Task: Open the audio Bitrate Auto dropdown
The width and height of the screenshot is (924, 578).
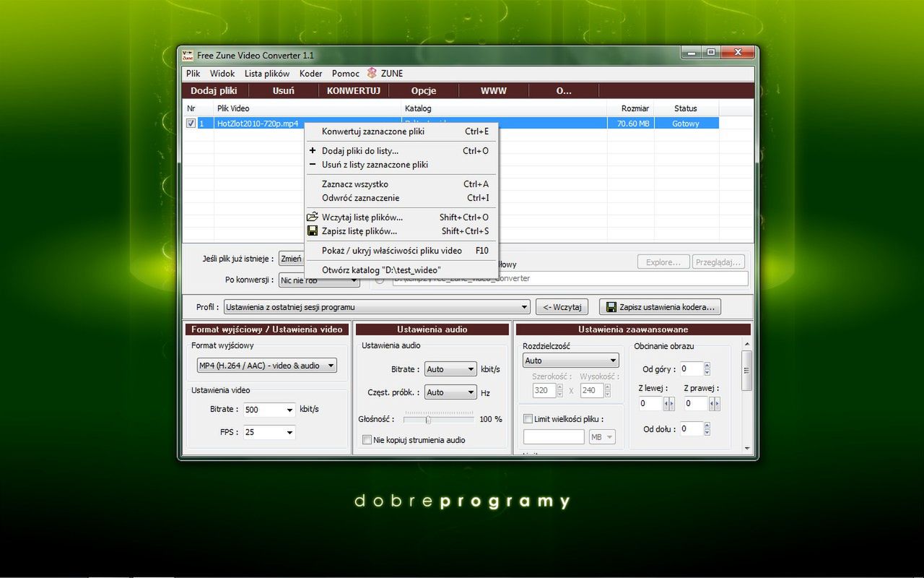Action: tap(450, 369)
